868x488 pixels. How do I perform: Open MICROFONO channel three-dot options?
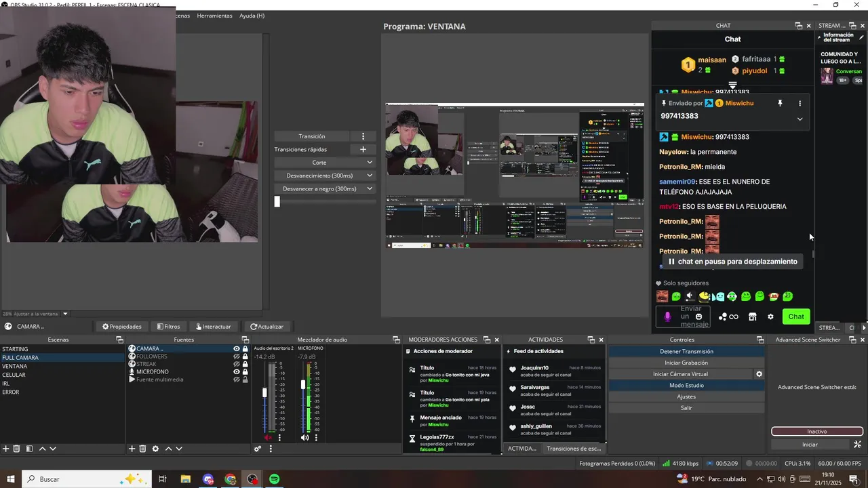(x=316, y=438)
